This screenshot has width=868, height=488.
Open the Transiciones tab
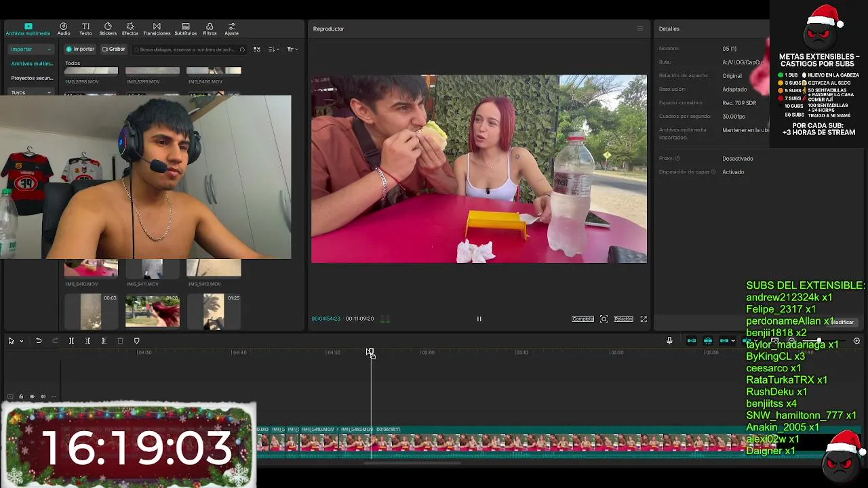[157, 29]
